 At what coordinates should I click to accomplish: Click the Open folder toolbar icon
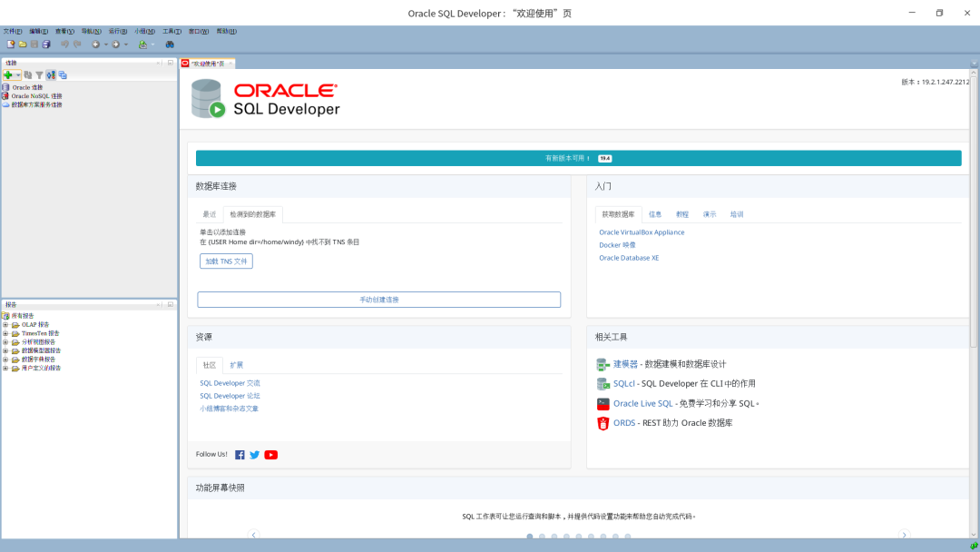[23, 44]
